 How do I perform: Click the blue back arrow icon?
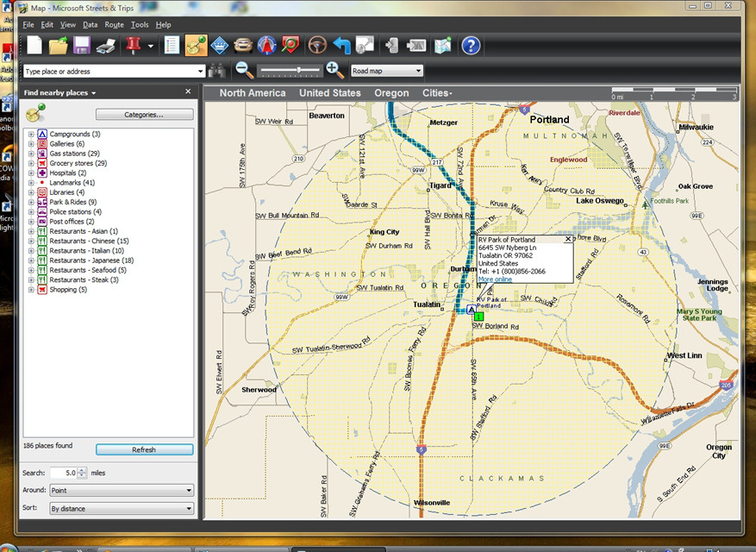click(x=342, y=46)
